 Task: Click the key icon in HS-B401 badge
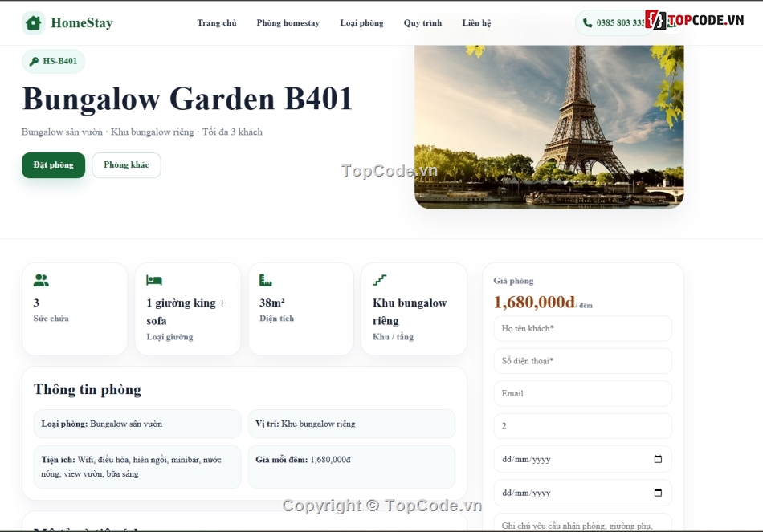[34, 61]
